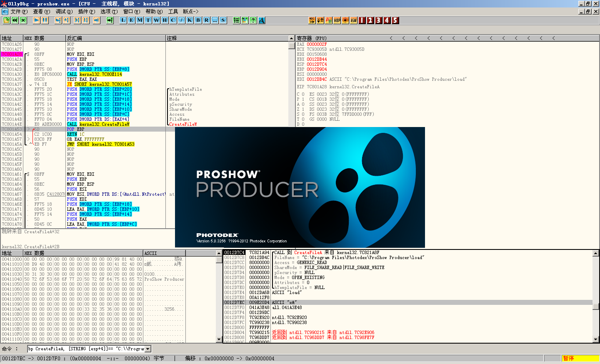Click the bp CreateFileA command input field
This screenshot has height=364, width=600.
coord(86,349)
